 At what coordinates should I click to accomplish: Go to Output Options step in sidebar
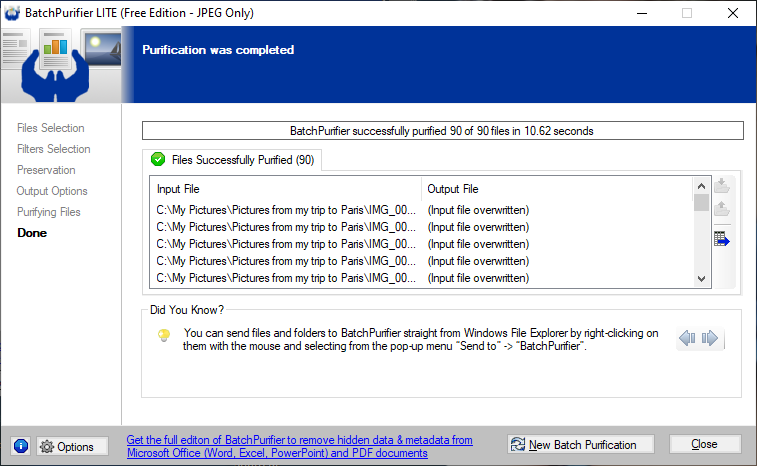[x=52, y=191]
